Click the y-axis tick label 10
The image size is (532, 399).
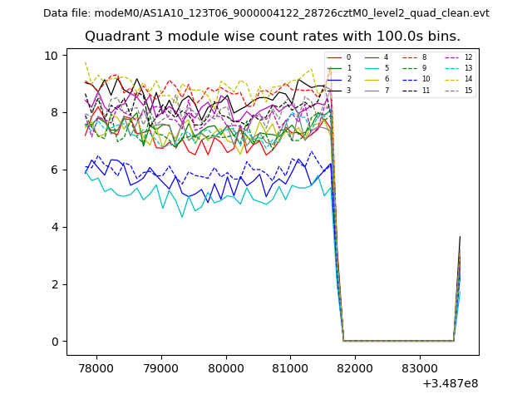(x=52, y=56)
